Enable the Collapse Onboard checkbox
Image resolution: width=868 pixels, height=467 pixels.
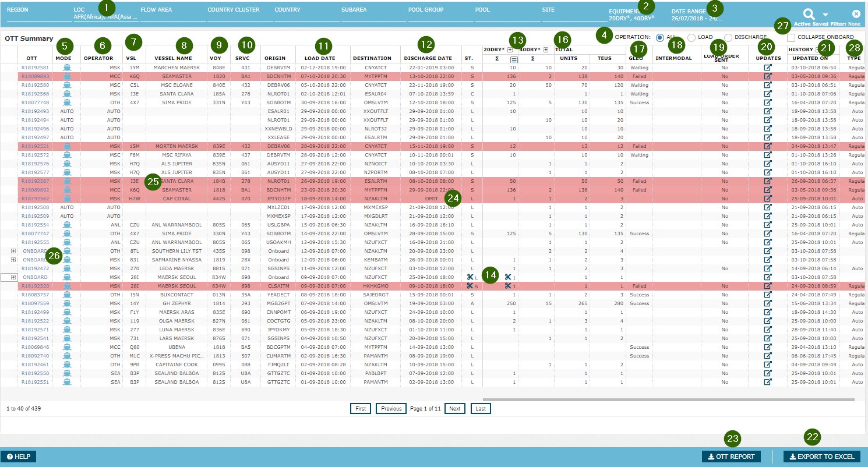(x=791, y=37)
